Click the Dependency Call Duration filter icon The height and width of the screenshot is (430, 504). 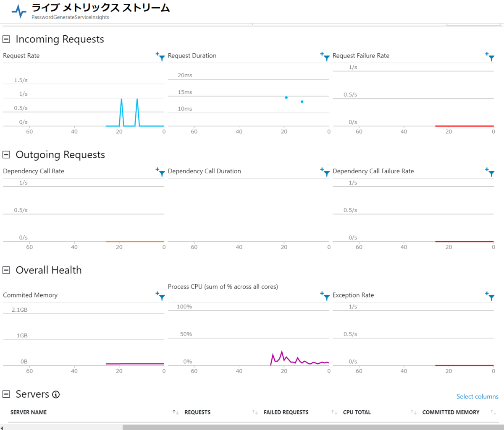[x=325, y=172]
